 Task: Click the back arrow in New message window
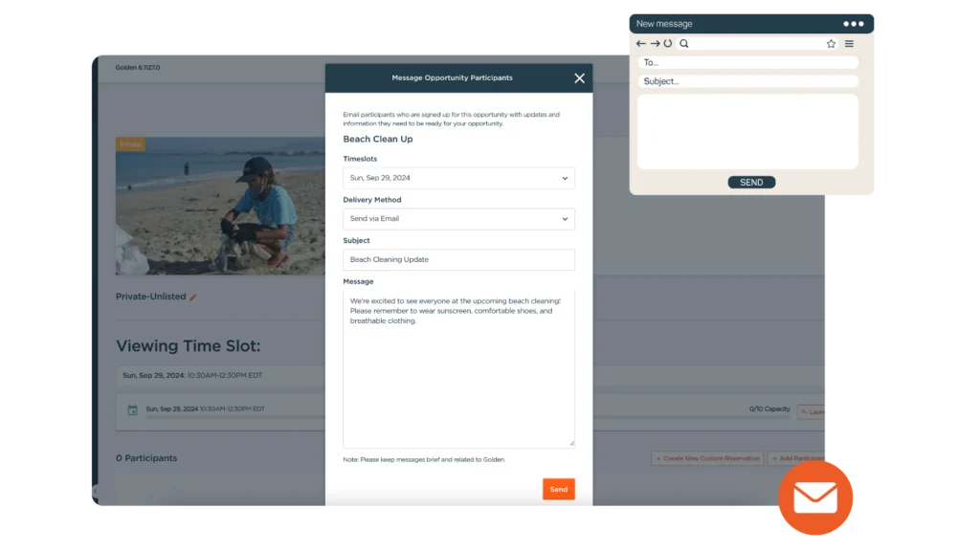coord(640,44)
